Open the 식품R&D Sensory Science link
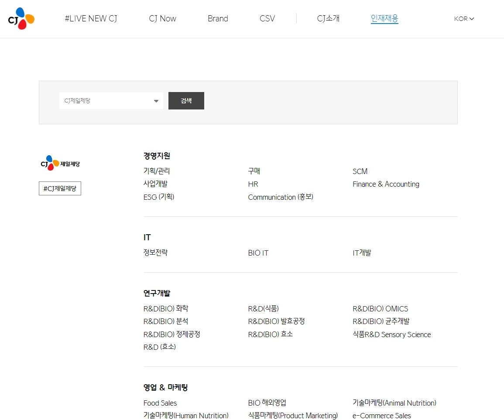The image size is (504, 420). (392, 334)
